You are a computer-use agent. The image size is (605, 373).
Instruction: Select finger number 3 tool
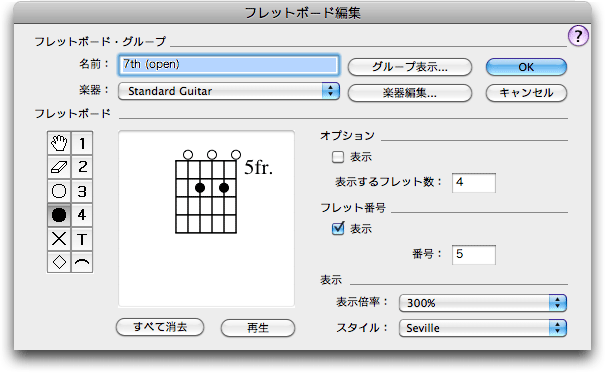(x=82, y=191)
